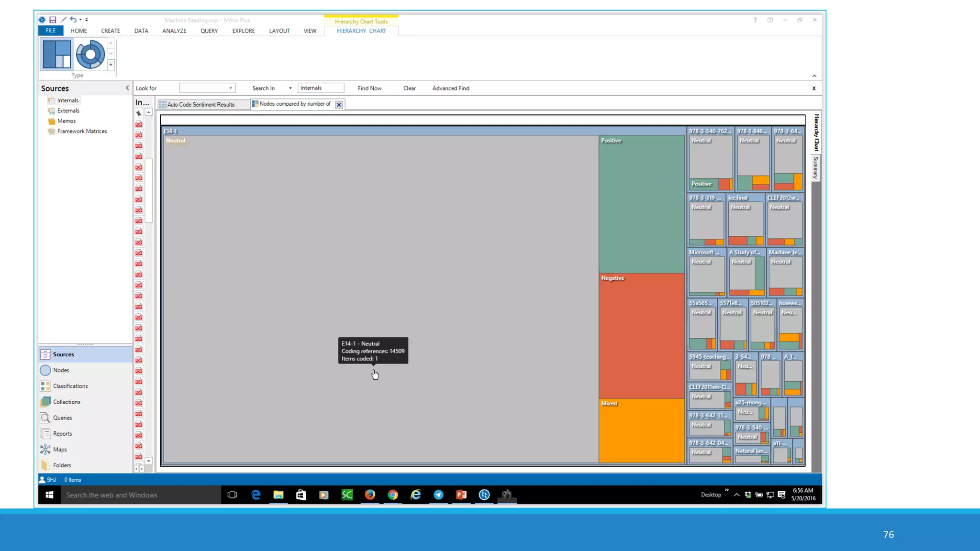Open Classifications in navigation pane

70,386
